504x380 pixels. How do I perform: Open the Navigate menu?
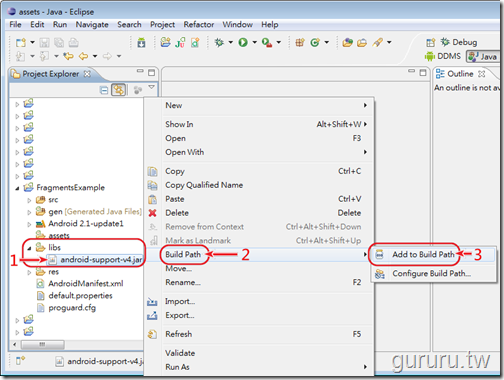pyautogui.click(x=92, y=25)
